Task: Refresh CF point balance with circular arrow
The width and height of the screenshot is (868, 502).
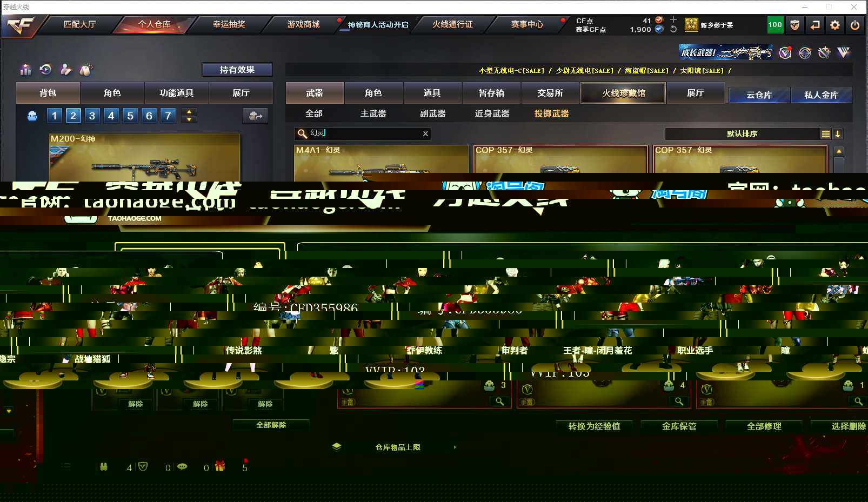Action: point(673,29)
